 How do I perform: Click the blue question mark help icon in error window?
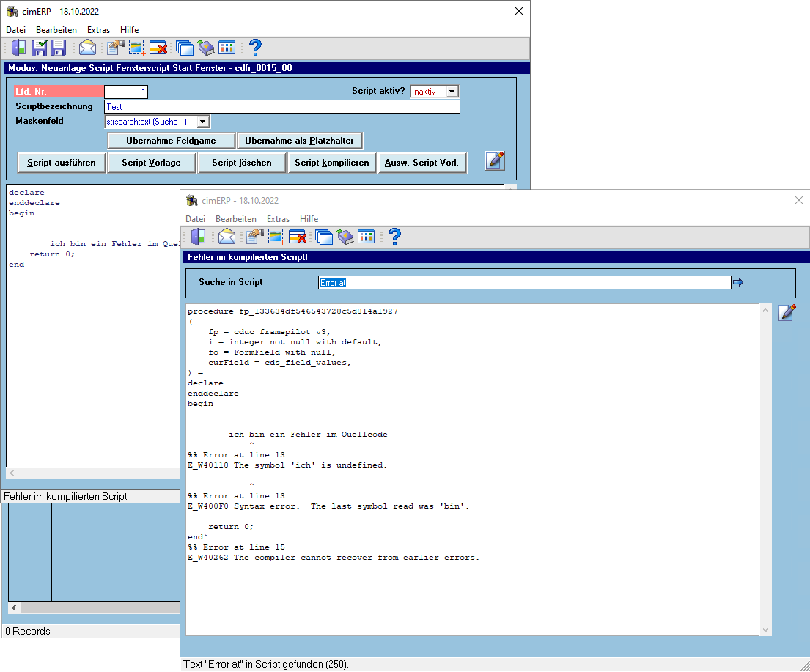click(394, 237)
